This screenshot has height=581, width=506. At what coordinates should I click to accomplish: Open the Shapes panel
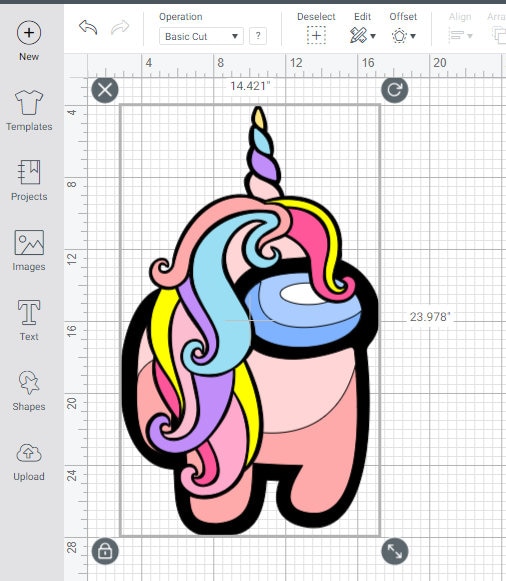(29, 391)
